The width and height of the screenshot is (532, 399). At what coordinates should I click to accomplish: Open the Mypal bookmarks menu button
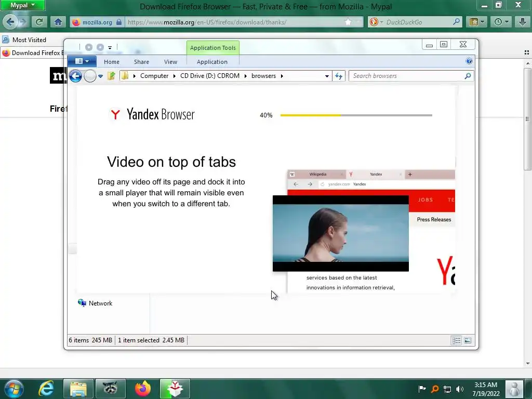tap(477, 22)
